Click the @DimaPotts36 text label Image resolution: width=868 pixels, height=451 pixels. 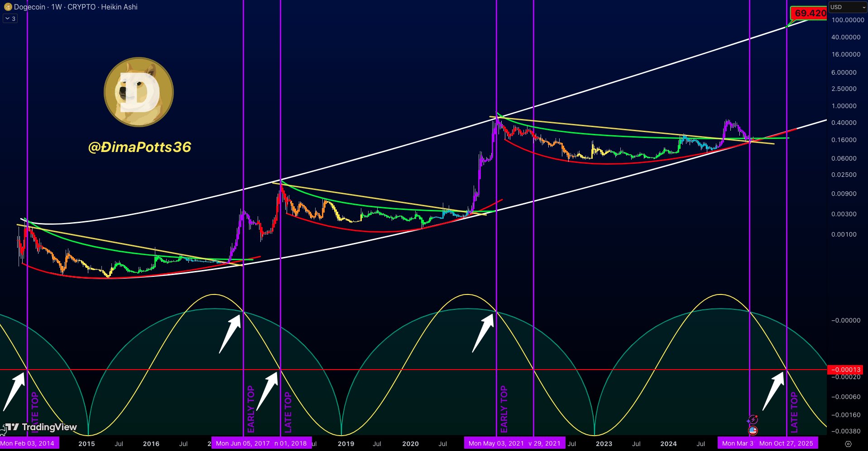pyautogui.click(x=139, y=147)
